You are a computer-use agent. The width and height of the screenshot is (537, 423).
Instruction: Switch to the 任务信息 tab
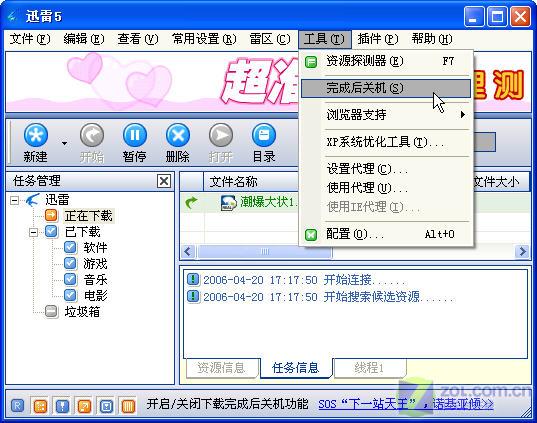point(296,368)
